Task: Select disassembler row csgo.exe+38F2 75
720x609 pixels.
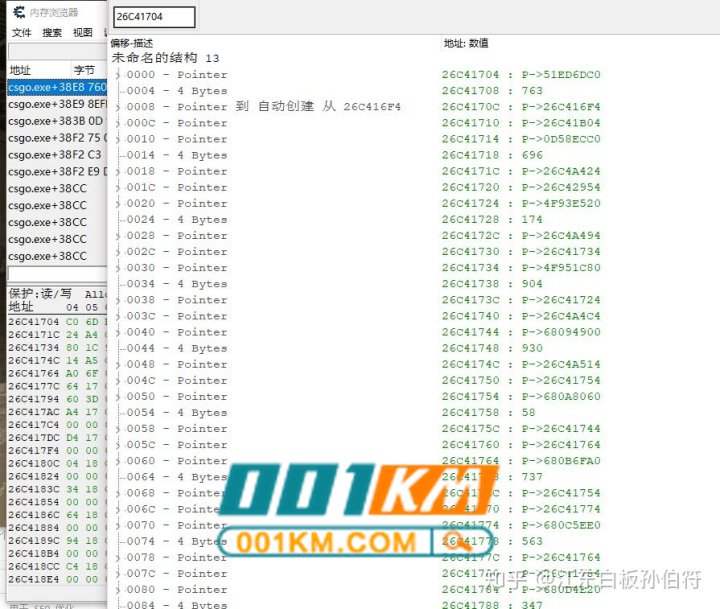Action: (x=57, y=138)
